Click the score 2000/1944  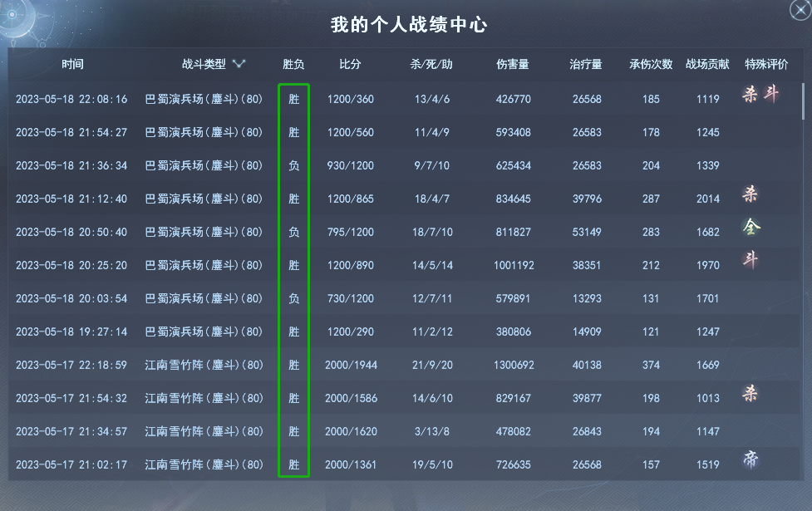pos(351,365)
